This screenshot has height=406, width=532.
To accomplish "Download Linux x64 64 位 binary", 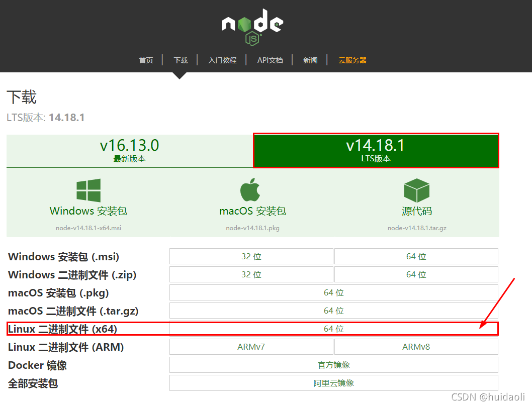I will tap(334, 329).
